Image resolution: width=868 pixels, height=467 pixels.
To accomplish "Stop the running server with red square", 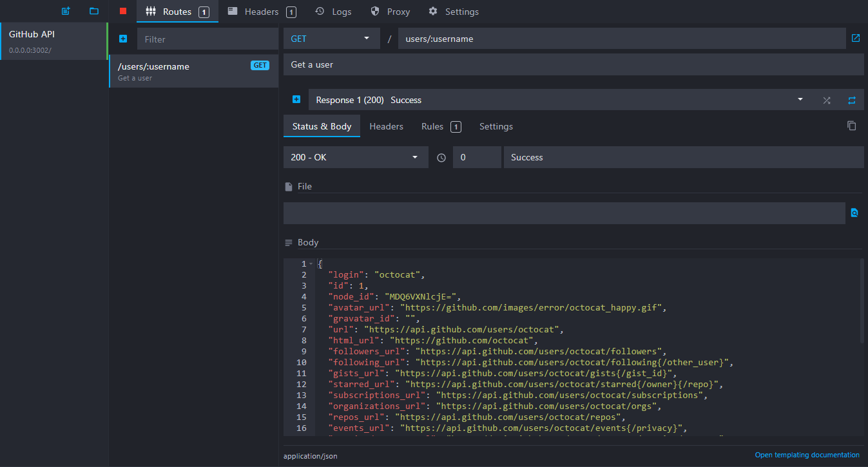I will pyautogui.click(x=123, y=12).
